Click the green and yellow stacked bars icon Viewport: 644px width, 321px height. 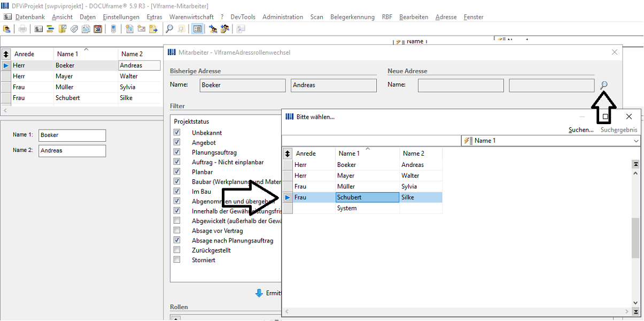pyautogui.click(x=50, y=29)
